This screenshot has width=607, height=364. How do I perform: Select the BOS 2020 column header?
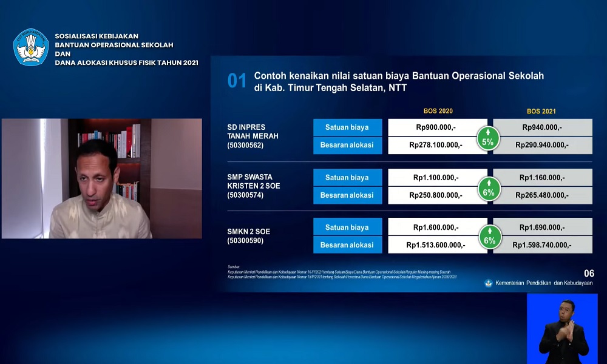point(438,111)
